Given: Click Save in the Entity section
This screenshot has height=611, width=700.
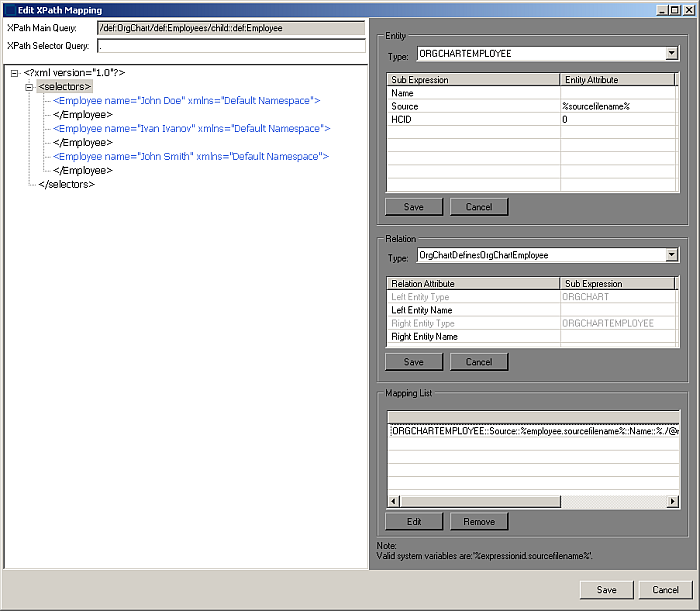Looking at the screenshot, I should pyautogui.click(x=413, y=207).
